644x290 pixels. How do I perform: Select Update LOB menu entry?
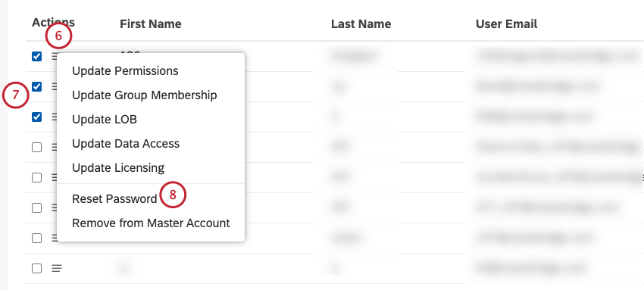(105, 120)
